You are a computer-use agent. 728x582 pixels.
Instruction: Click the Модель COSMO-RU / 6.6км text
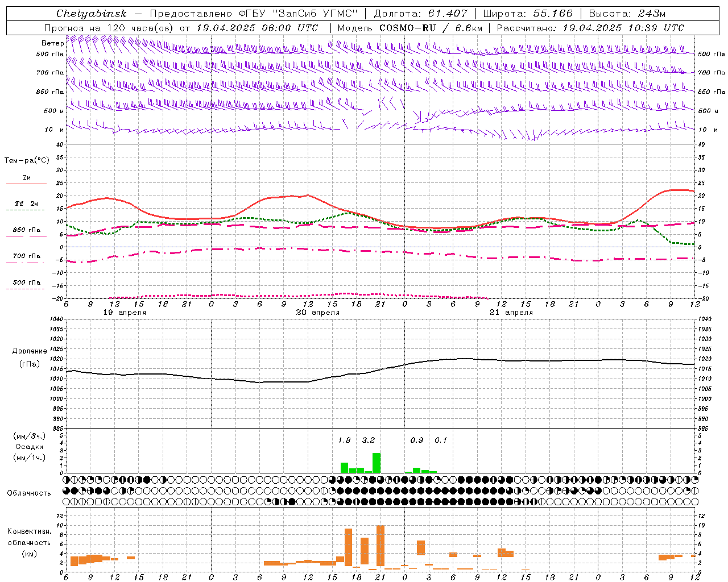click(409, 28)
